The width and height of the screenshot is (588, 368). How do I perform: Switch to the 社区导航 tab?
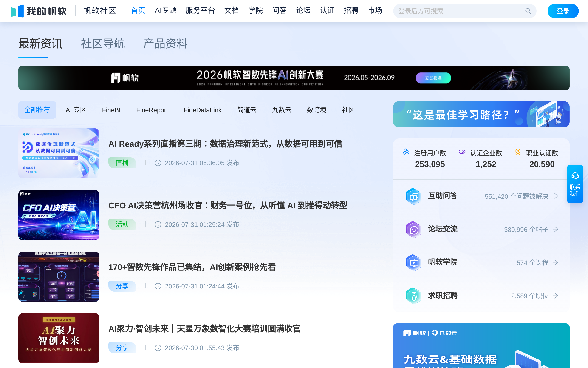103,44
